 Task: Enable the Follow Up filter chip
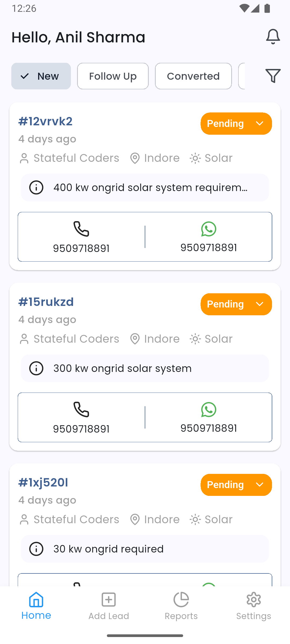pyautogui.click(x=113, y=76)
